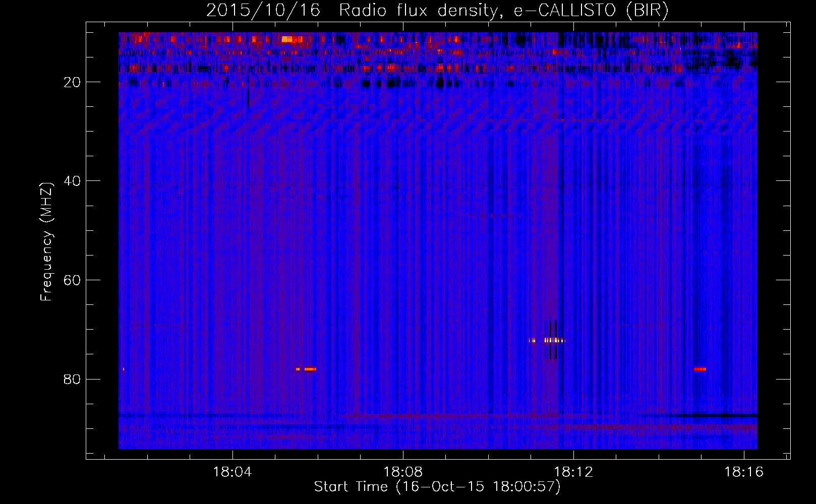Click the 'Frequency (MHZ)' y-axis label

(x=46, y=242)
